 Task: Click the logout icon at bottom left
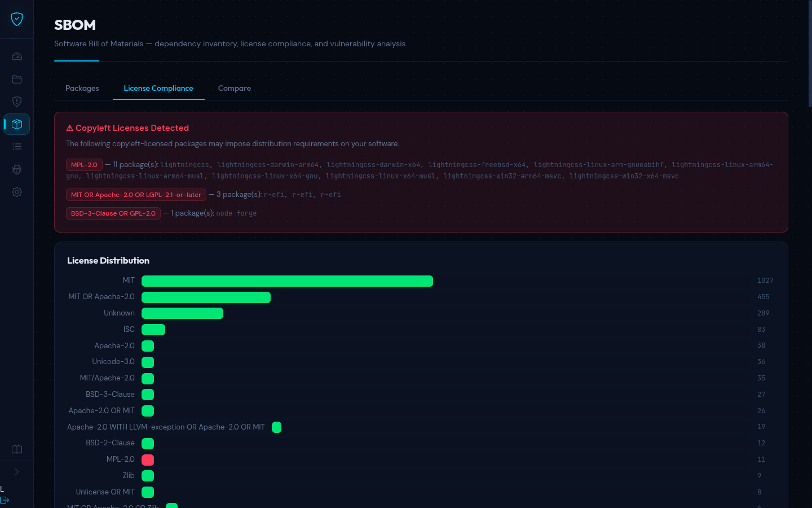(x=5, y=500)
